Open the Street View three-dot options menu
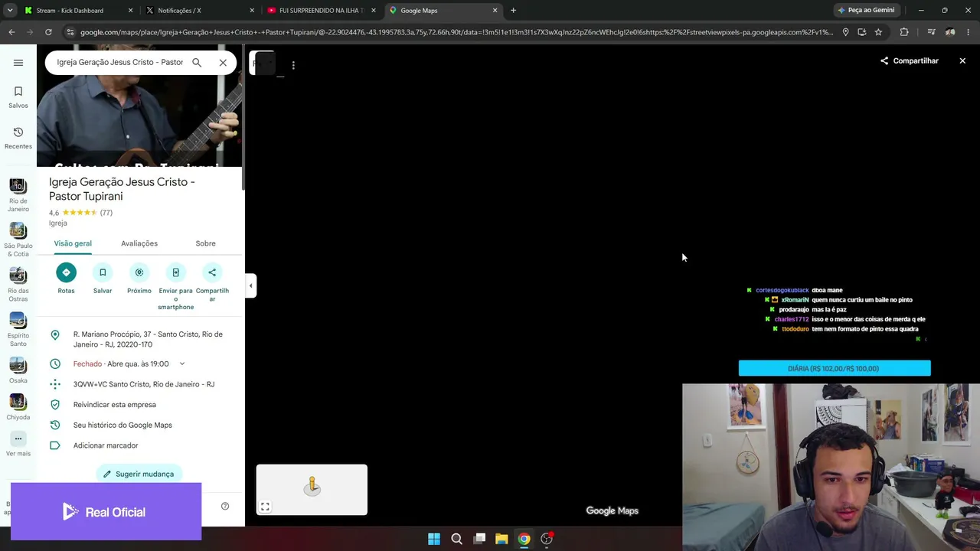The image size is (980, 551). tap(293, 65)
